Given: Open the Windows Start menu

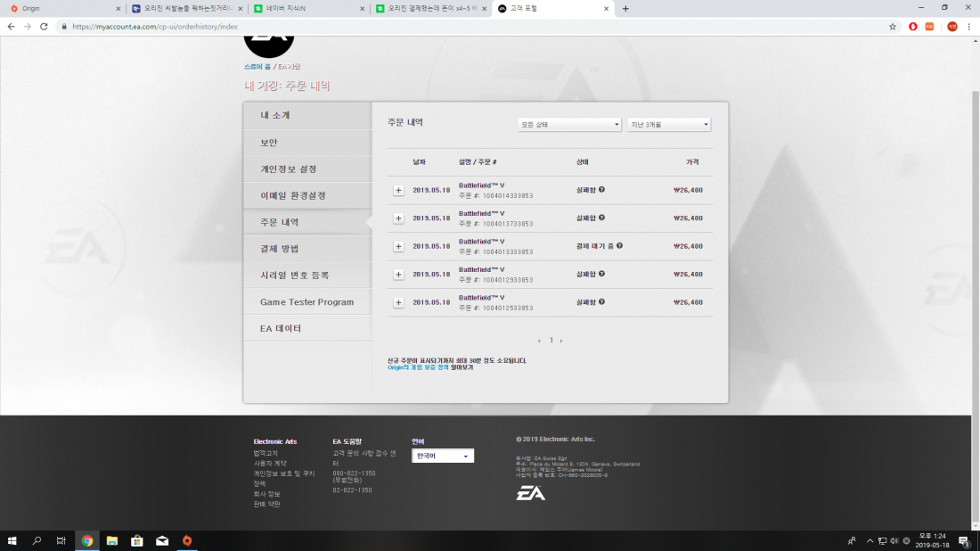Looking at the screenshot, I should click(x=12, y=541).
